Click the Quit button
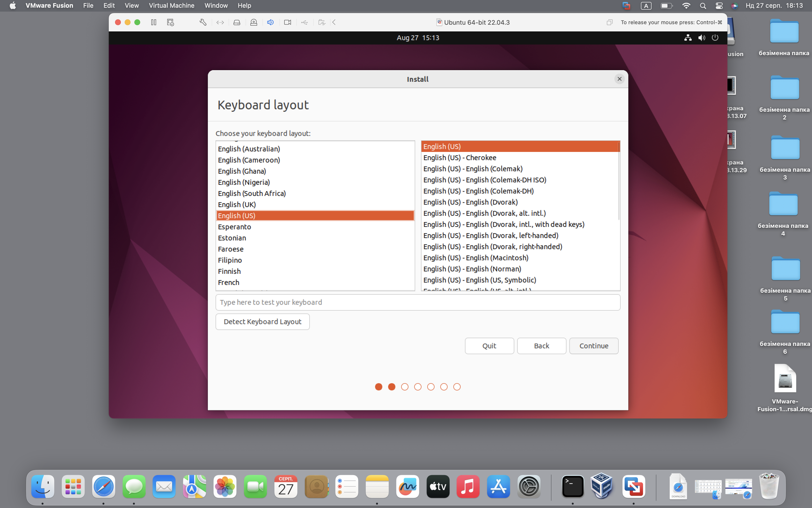The height and width of the screenshot is (508, 812). click(x=489, y=346)
